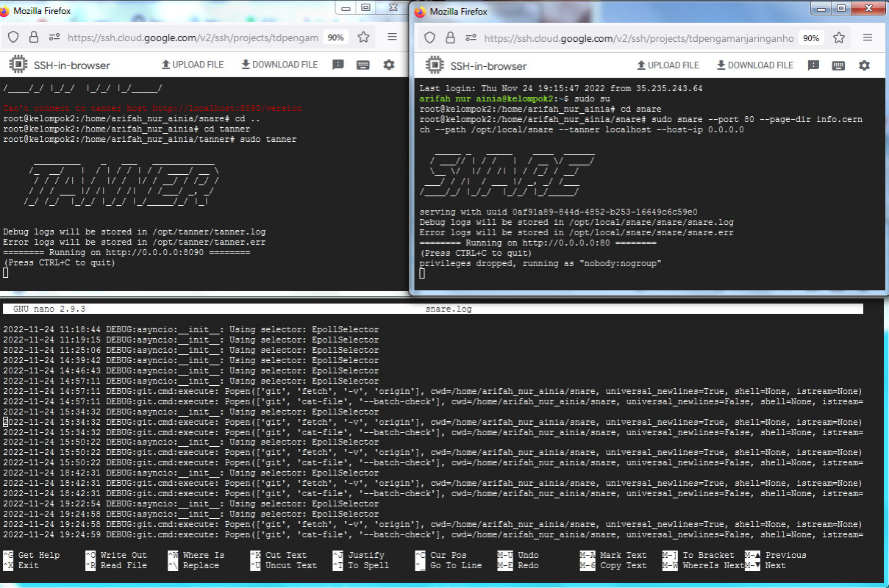Open site permissions icon in right Firefox window
889x588 pixels.
471,38
